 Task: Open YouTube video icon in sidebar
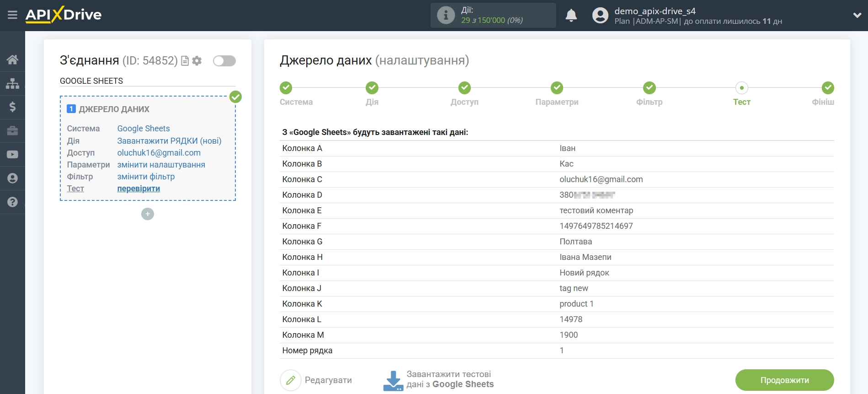click(x=12, y=155)
